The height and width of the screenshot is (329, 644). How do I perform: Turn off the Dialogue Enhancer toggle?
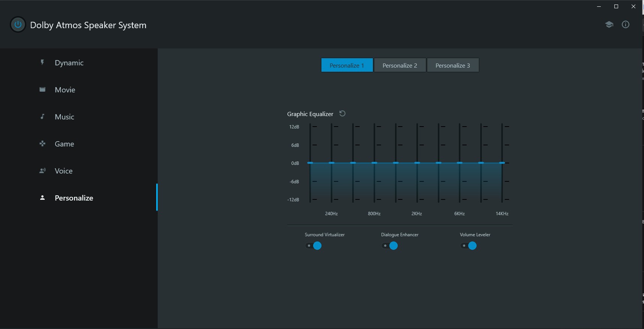[x=390, y=246]
